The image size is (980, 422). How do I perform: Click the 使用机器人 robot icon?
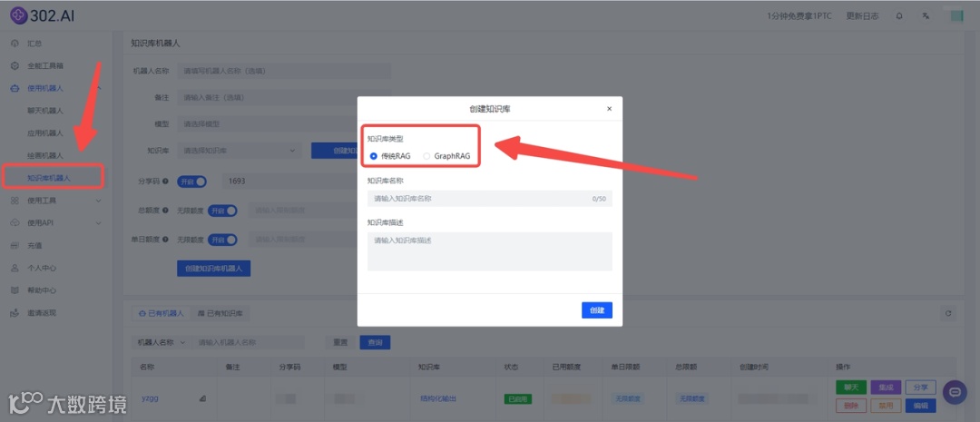(15, 88)
